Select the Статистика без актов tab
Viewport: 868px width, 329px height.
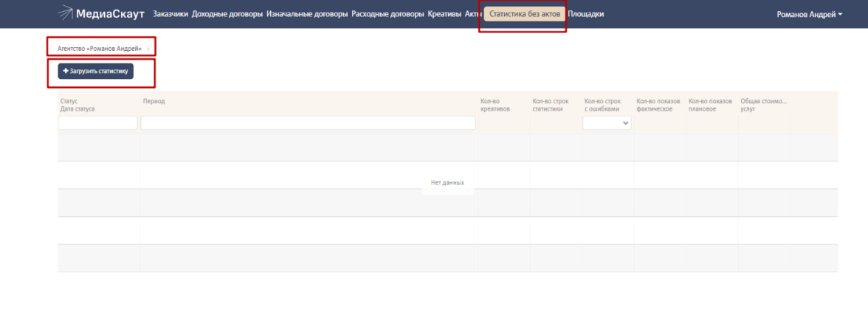pos(525,14)
